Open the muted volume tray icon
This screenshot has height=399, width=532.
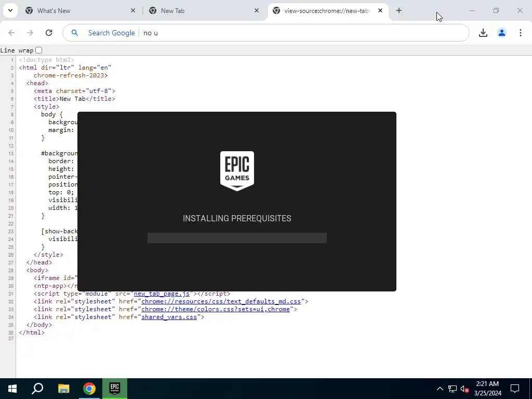click(x=465, y=389)
